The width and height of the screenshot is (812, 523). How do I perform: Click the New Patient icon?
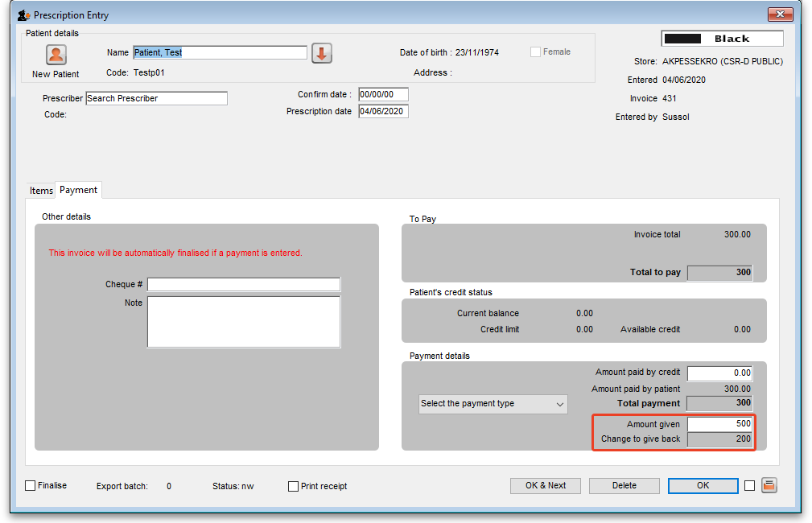click(x=56, y=55)
